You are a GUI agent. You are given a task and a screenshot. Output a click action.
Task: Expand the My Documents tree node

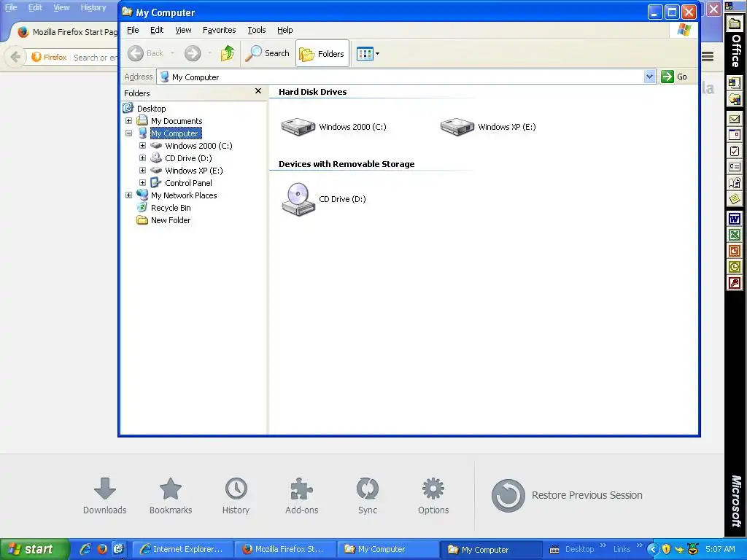point(128,121)
